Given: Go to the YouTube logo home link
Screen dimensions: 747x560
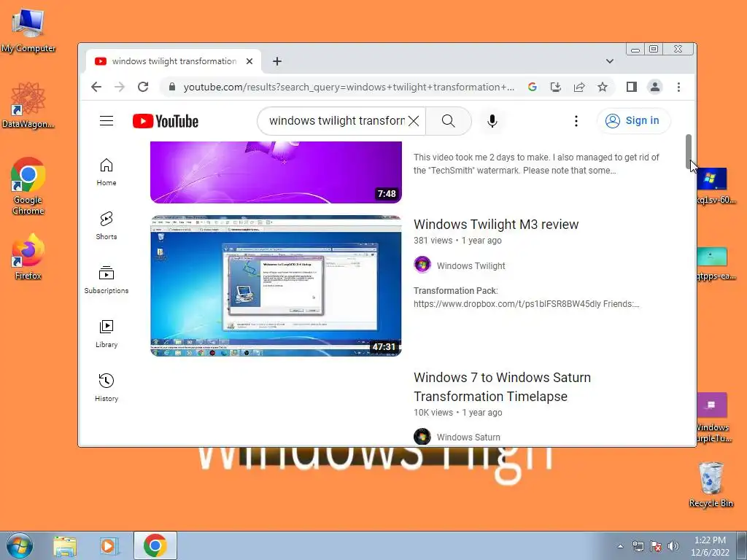Looking at the screenshot, I should tap(166, 121).
